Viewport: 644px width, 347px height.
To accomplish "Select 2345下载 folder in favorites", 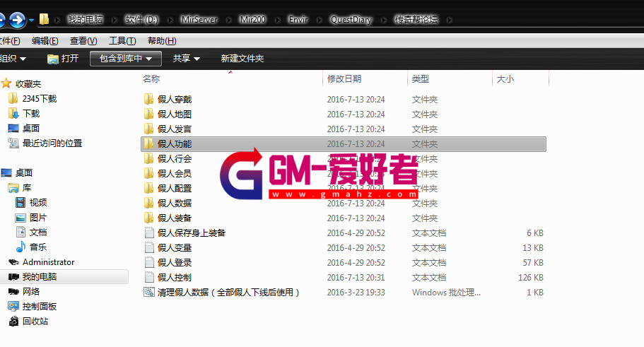I will click(x=39, y=99).
